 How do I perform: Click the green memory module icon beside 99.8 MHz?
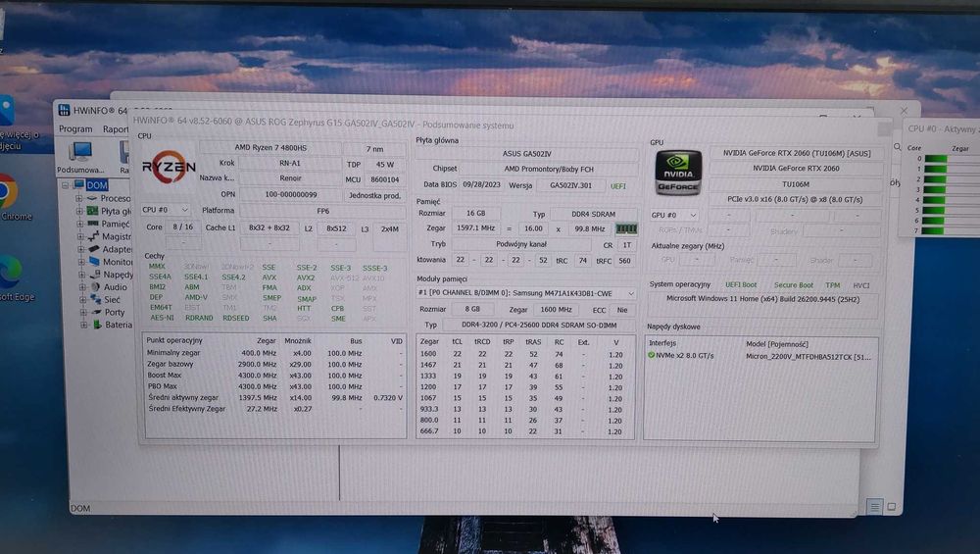pos(625,228)
